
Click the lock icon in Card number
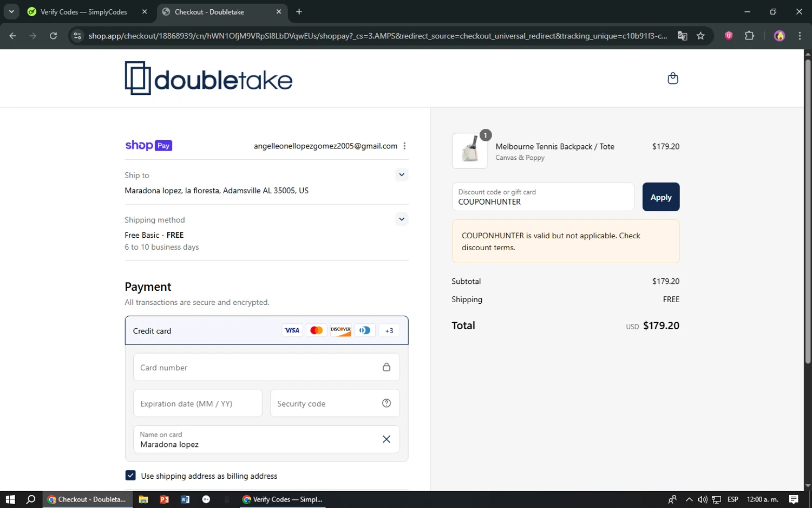tap(387, 367)
